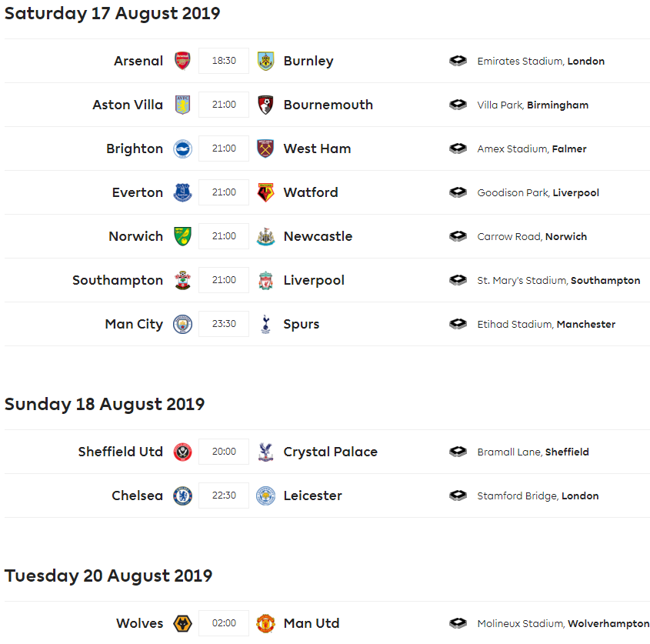Click stadium icon next to Bramall Lane
This screenshot has width=650, height=644.
coord(458,452)
